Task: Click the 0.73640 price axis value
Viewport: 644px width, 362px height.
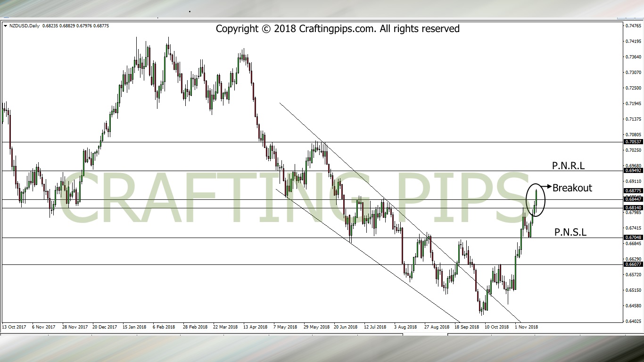Action: click(634, 57)
